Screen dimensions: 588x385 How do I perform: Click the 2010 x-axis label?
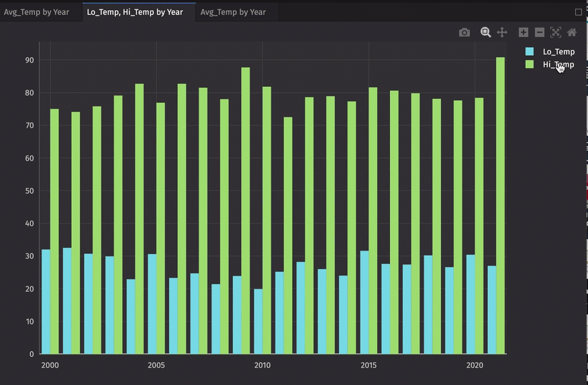(x=262, y=365)
